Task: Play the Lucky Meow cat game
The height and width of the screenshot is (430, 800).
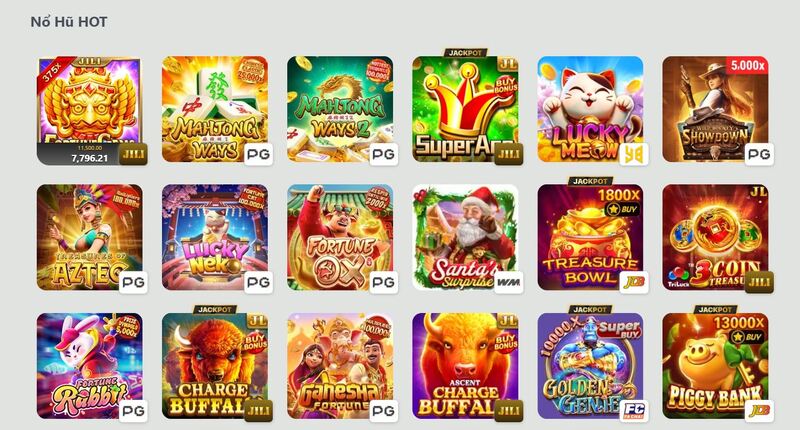Action: (590, 109)
